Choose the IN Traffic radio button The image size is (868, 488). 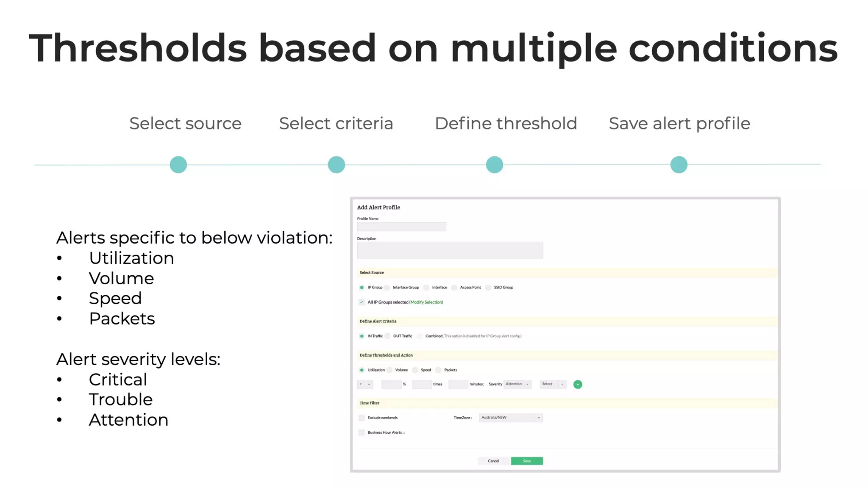coord(362,336)
